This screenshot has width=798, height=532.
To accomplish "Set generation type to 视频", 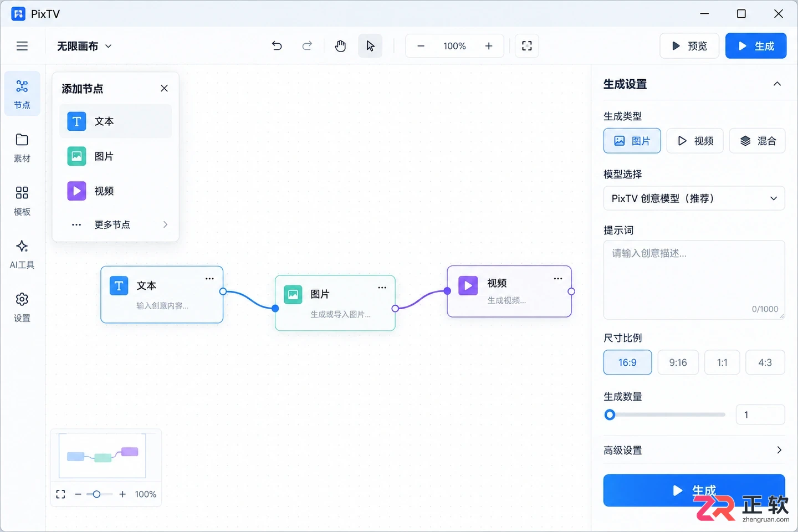I will pyautogui.click(x=695, y=141).
